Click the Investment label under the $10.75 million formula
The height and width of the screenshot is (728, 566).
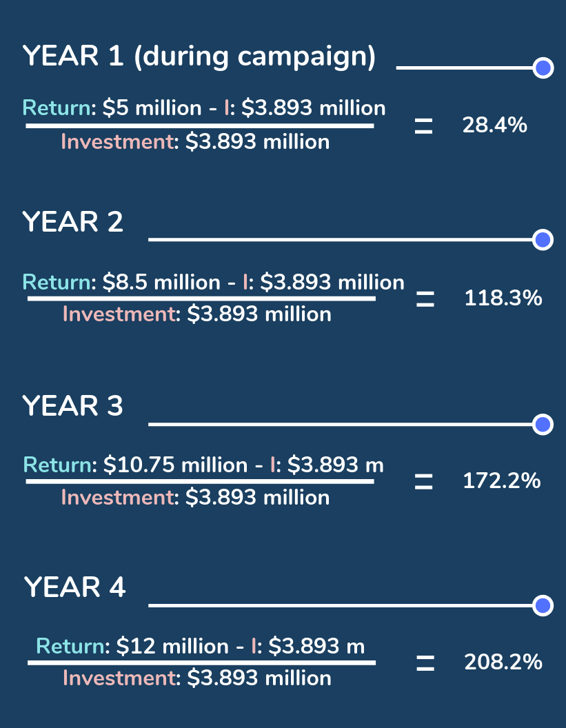117,497
